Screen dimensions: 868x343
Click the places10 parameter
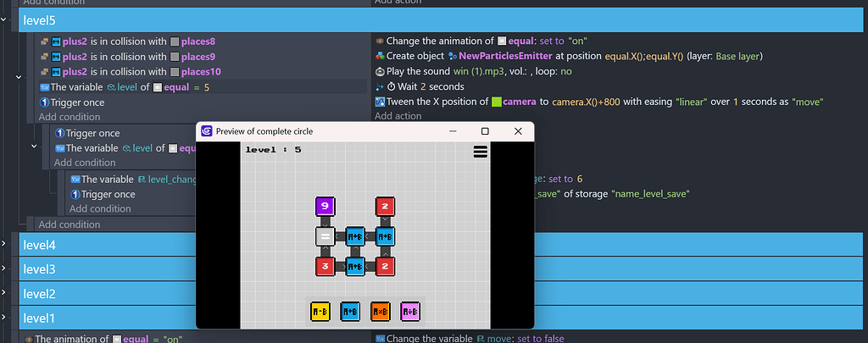201,71
